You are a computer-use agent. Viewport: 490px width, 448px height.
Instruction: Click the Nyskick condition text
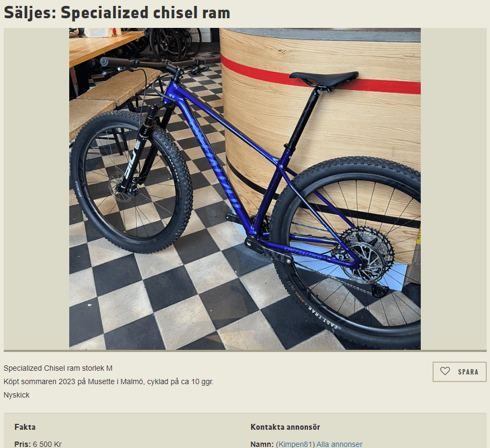pos(17,395)
